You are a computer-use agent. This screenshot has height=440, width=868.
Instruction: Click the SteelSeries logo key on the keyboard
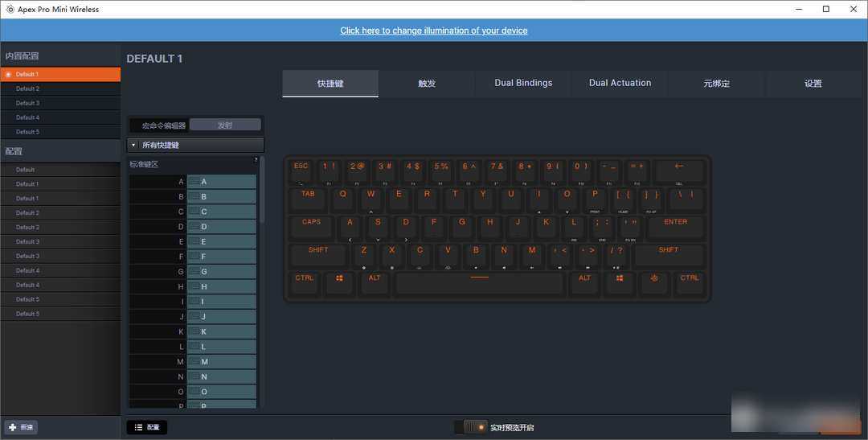click(x=654, y=283)
